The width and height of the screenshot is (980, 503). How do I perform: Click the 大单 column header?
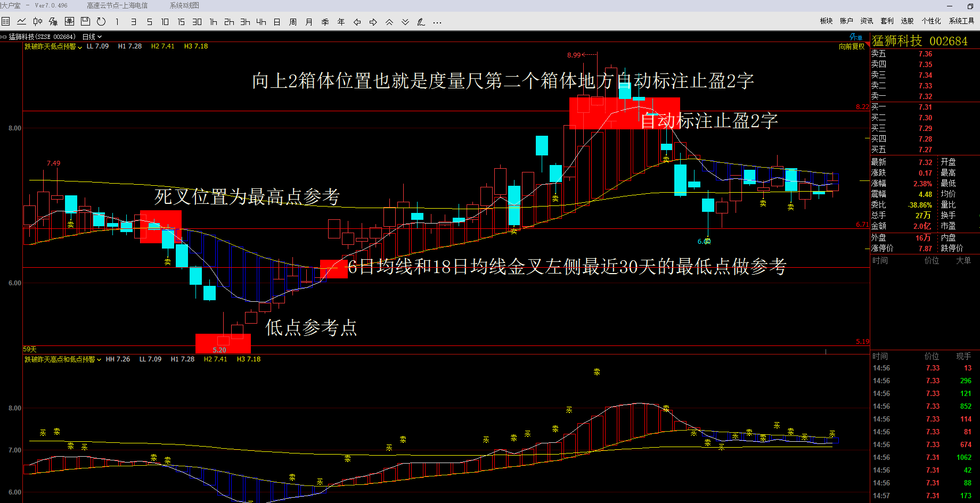click(963, 260)
